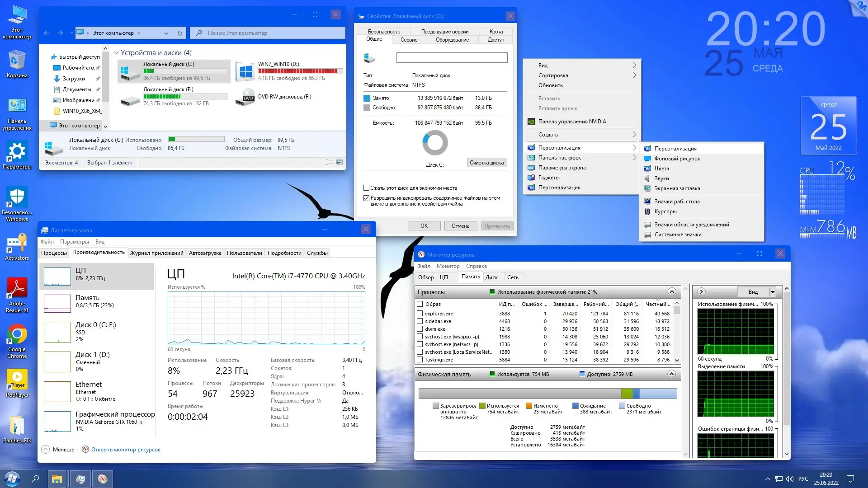Switch to the Автозагрузка tab in Task Manager

pos(205,253)
